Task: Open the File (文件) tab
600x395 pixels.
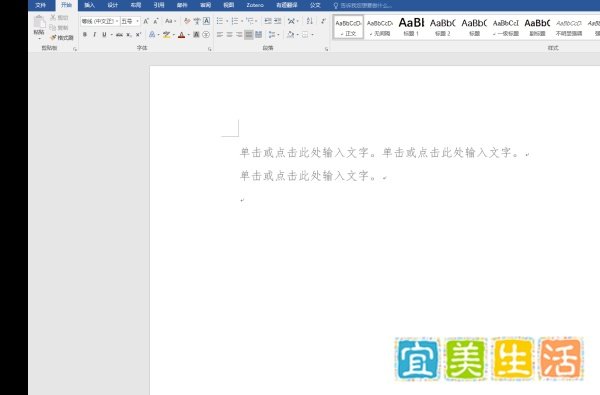Action: 41,5
